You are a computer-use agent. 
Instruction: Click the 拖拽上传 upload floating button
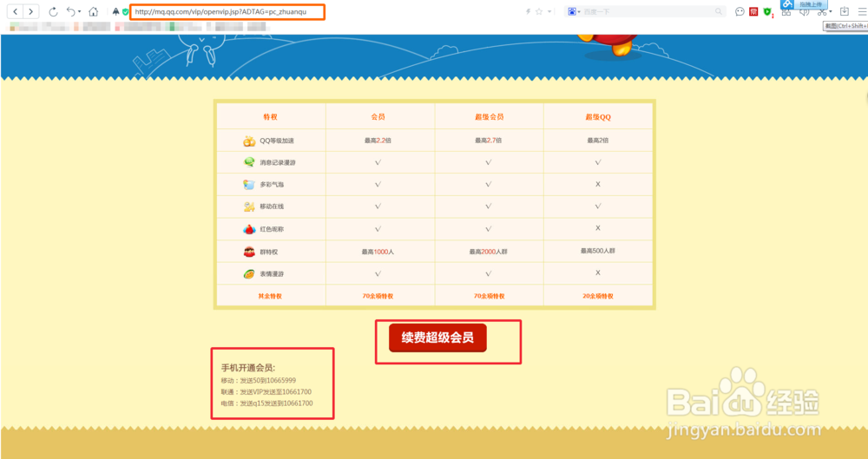pos(805,4)
